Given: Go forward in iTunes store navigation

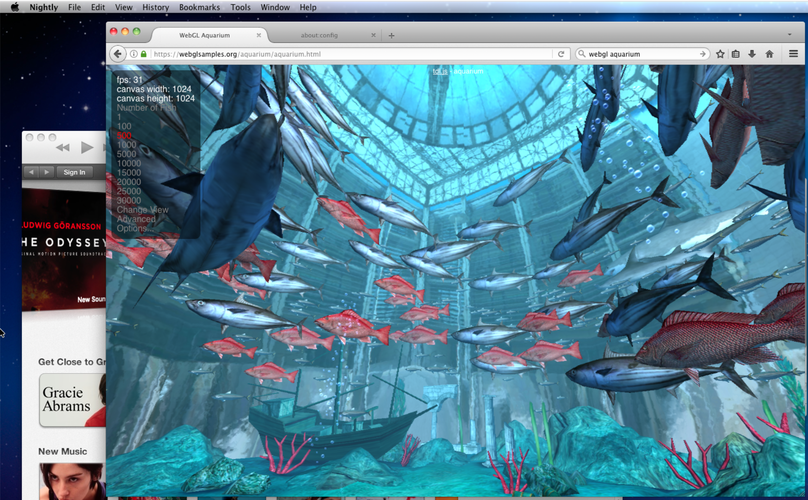Looking at the screenshot, I should pos(46,172).
